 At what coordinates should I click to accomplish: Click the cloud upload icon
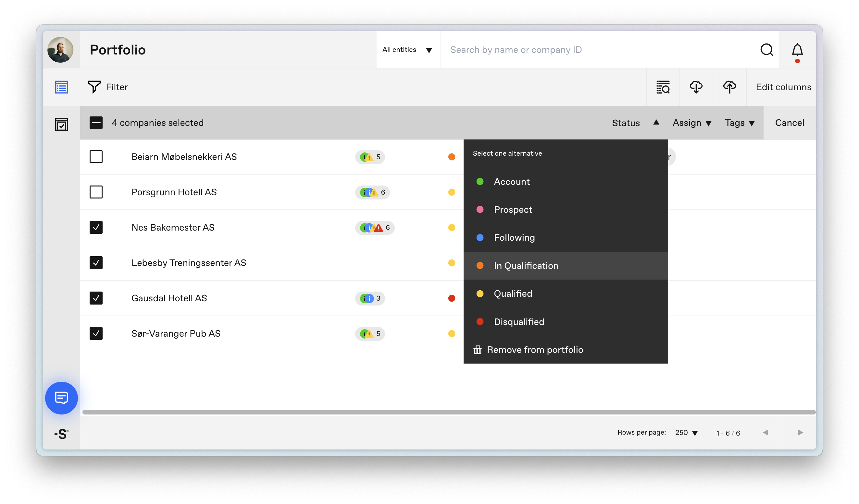(x=729, y=87)
